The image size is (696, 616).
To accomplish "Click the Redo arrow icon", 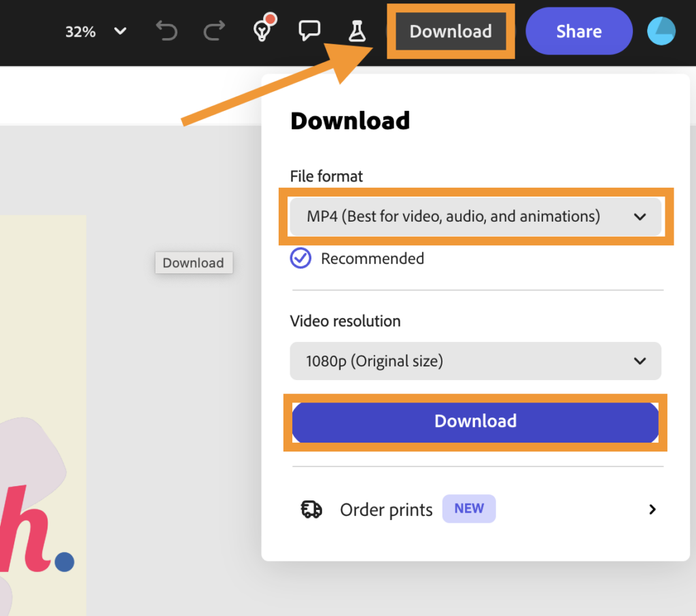I will tap(214, 31).
